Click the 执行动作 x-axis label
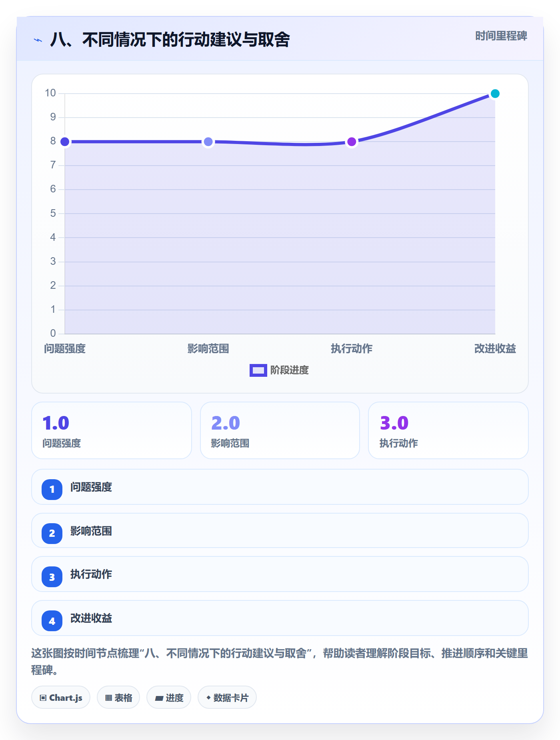 point(352,349)
